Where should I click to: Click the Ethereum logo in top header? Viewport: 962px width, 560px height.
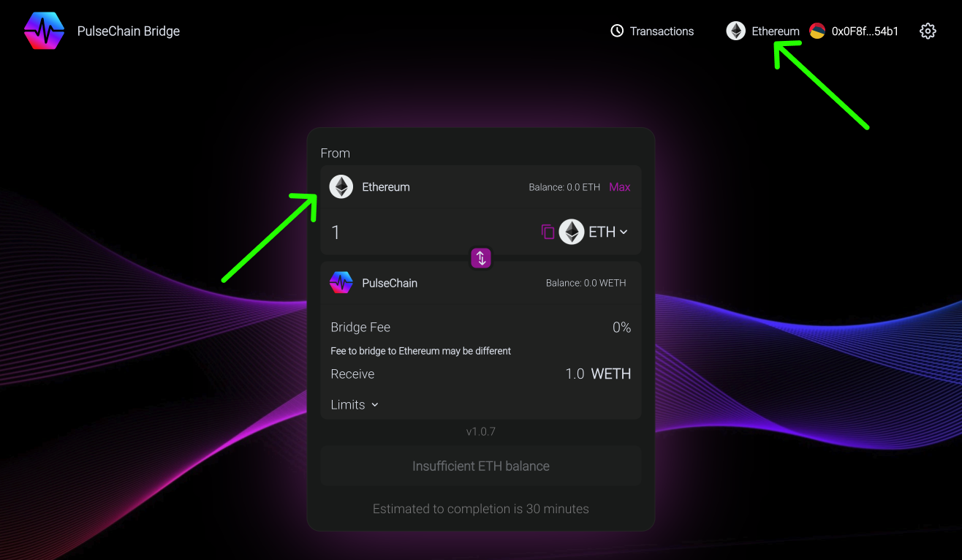(x=735, y=31)
